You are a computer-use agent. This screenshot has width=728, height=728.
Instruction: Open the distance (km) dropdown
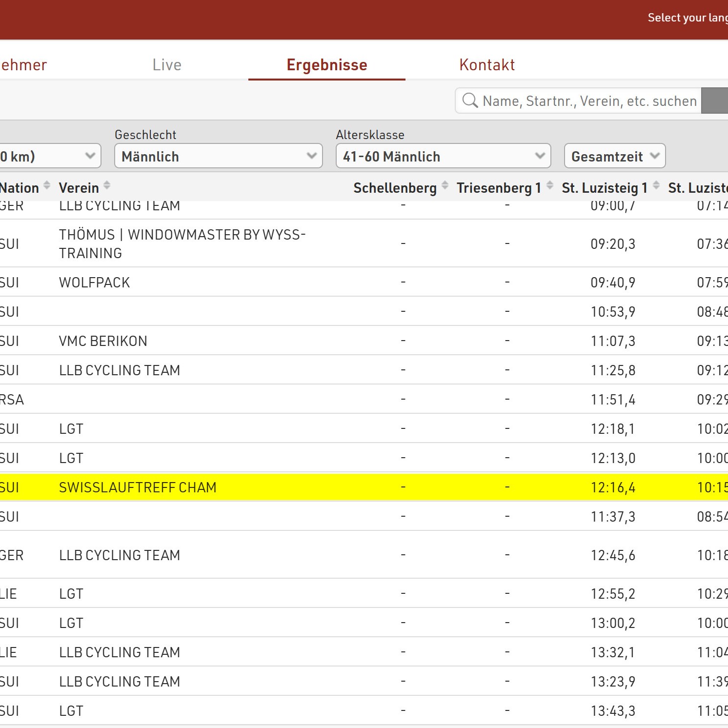49,156
